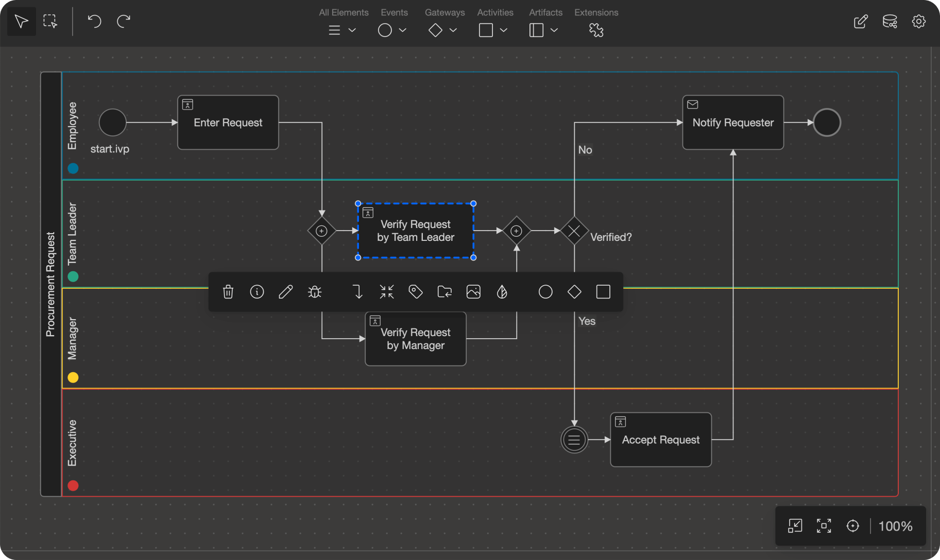
Task: Select the Team Leader lane label
Action: [x=72, y=234]
